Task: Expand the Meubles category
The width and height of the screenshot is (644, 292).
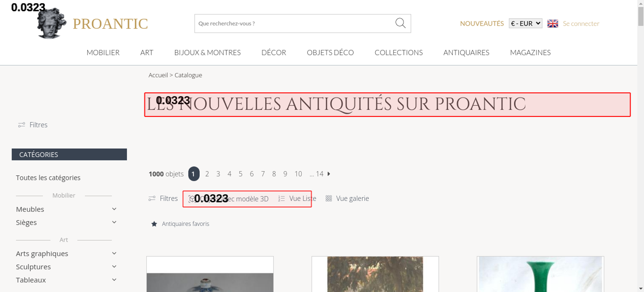Action: tap(114, 209)
